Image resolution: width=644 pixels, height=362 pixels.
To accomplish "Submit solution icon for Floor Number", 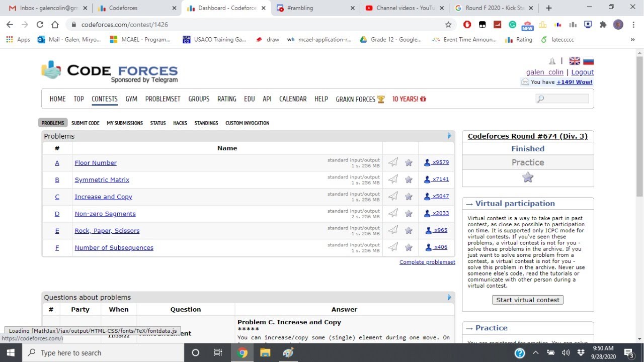I will 393,162.
